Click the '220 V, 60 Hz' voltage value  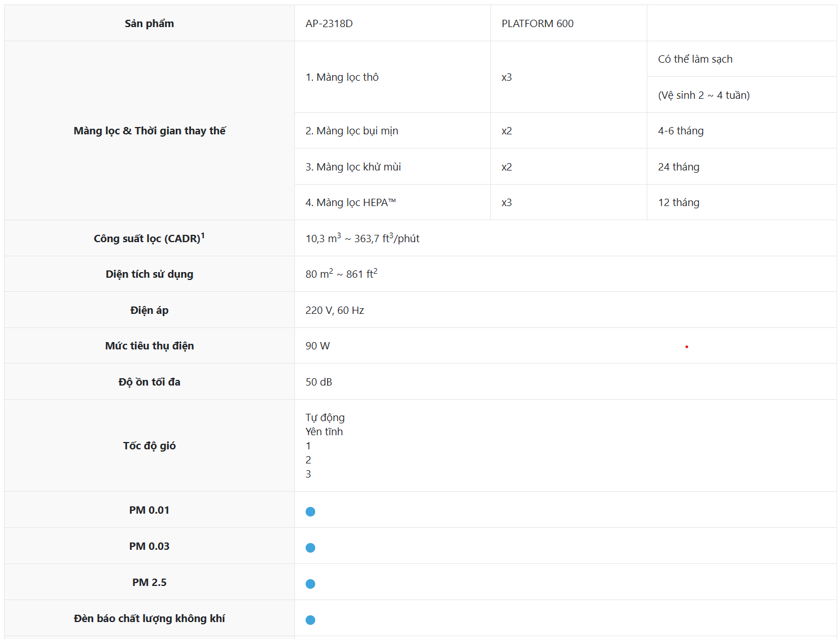pyautogui.click(x=334, y=310)
